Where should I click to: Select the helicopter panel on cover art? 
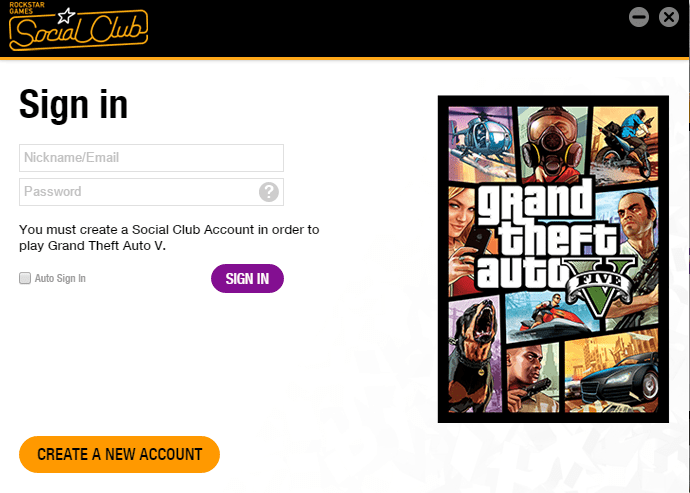(481, 144)
